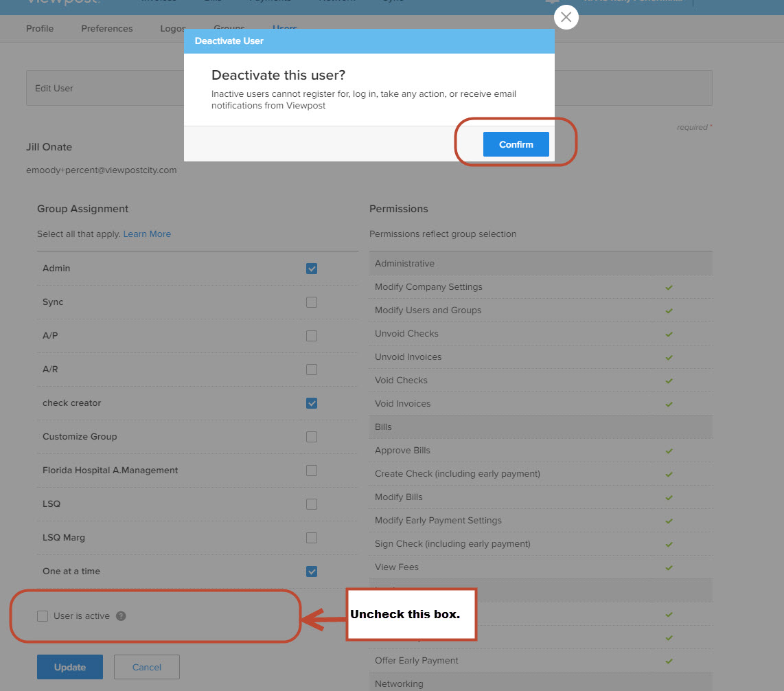Click the green checkmark for Unvoid Invoices
784x691 pixels.
pos(669,357)
